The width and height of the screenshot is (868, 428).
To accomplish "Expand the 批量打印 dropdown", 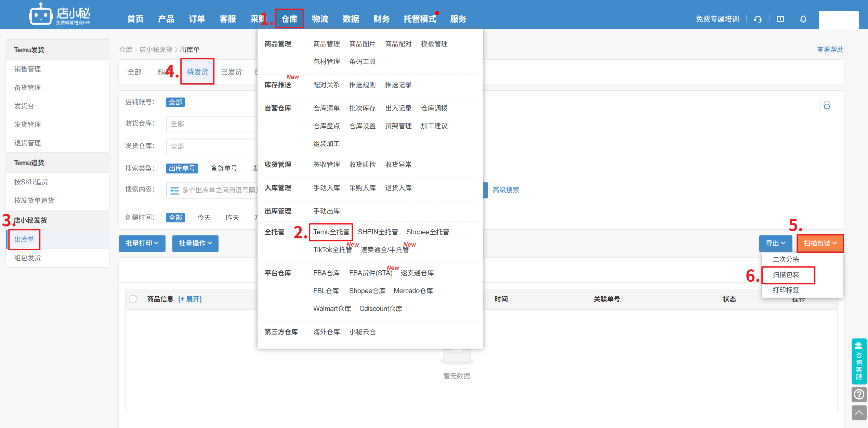I will click(142, 243).
